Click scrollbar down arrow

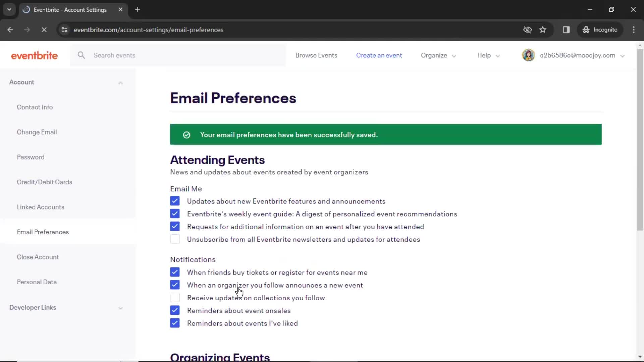point(640,357)
